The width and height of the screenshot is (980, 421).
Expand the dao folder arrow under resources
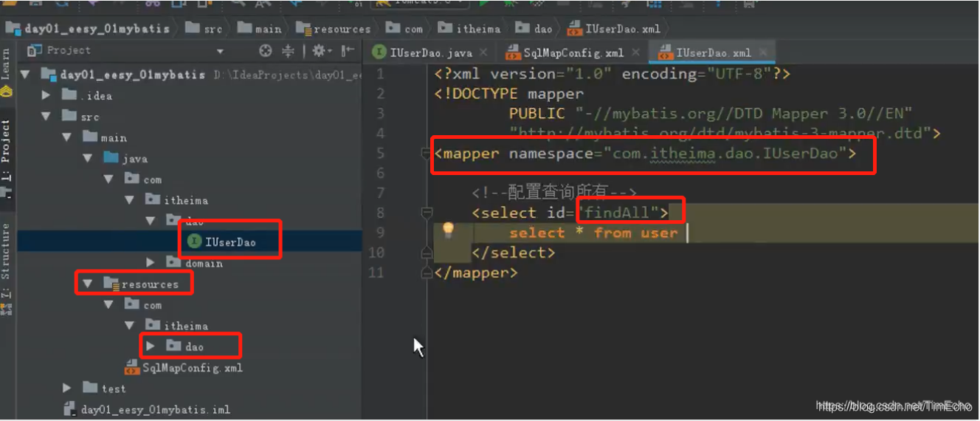pyautogui.click(x=151, y=346)
